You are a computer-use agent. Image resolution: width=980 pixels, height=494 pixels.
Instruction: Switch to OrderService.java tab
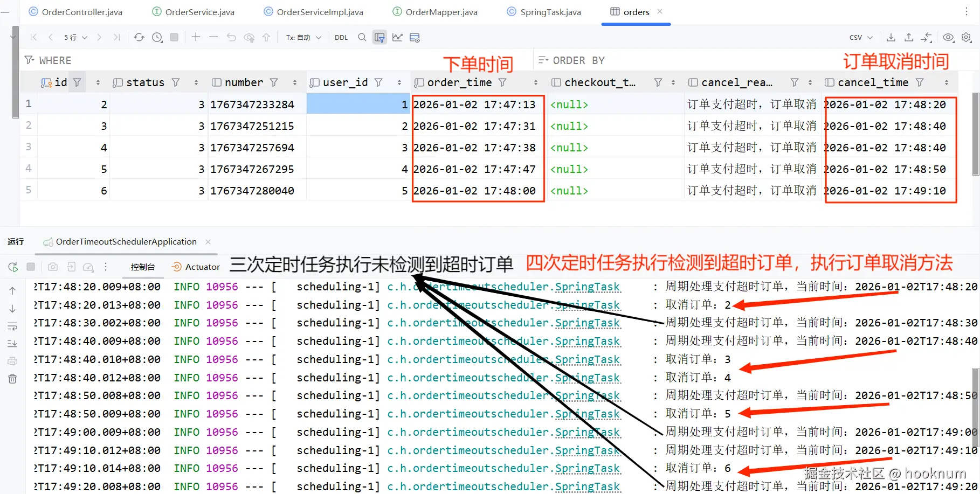point(194,12)
